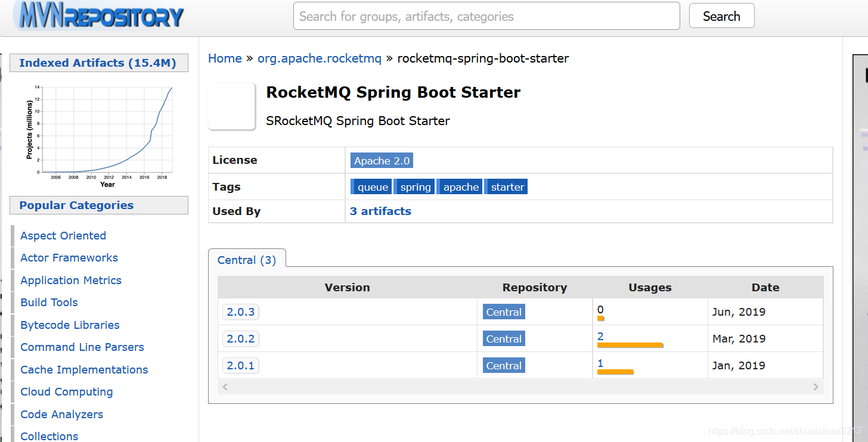
Task: Open version 2.0.2
Action: coord(241,338)
